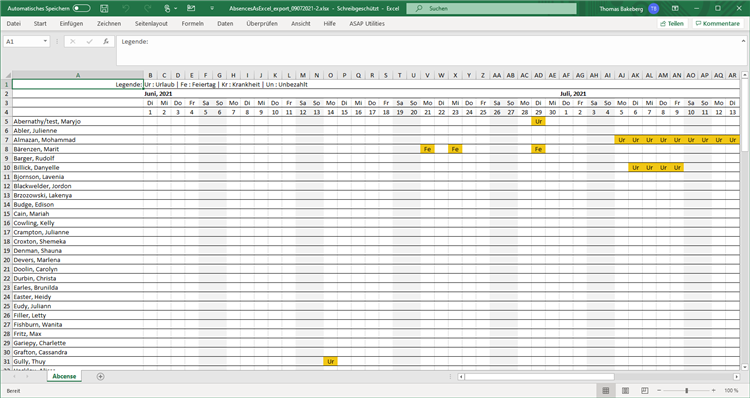
Task: Click the Kommentare button
Action: point(717,23)
